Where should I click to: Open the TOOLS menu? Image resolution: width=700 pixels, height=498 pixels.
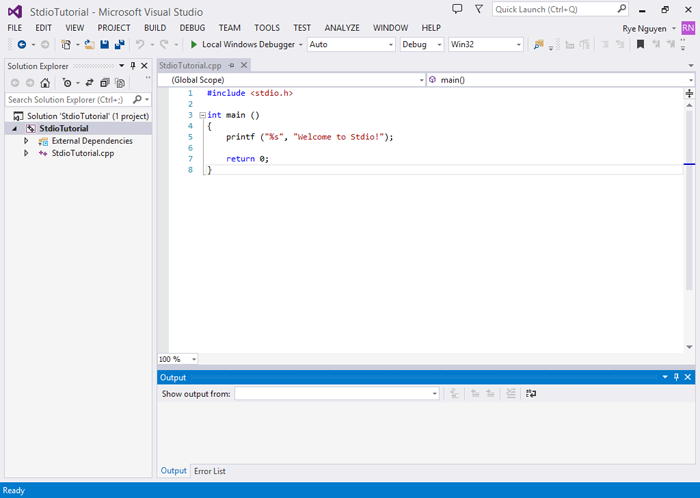click(x=267, y=28)
